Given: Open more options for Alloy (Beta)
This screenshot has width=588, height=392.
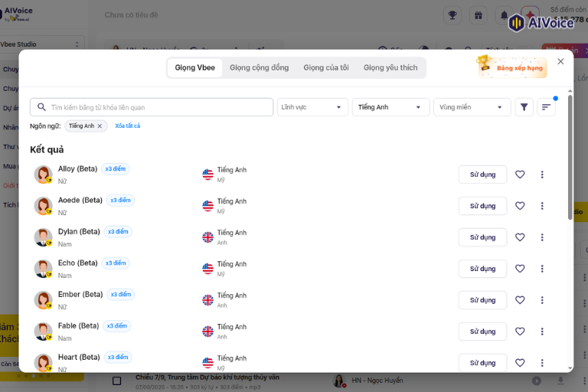Looking at the screenshot, I should pyautogui.click(x=542, y=175).
